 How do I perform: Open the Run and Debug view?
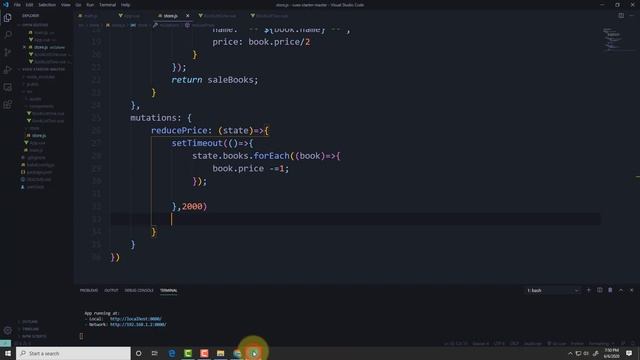point(7,70)
